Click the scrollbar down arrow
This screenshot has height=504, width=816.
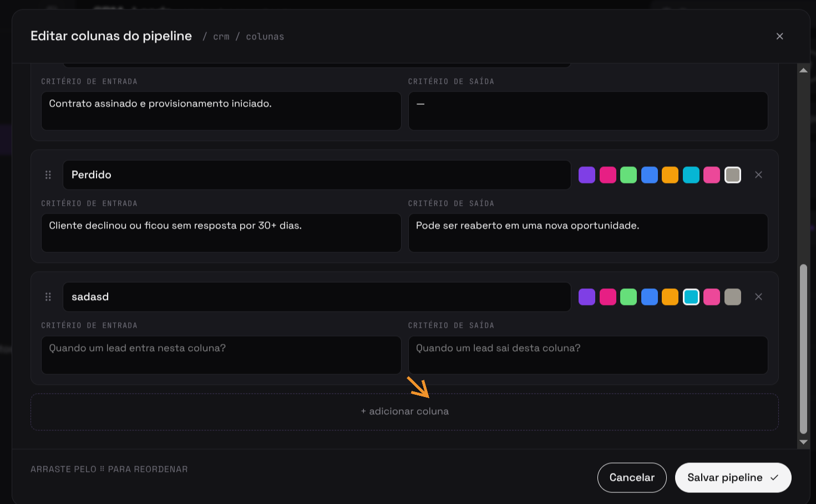803,442
